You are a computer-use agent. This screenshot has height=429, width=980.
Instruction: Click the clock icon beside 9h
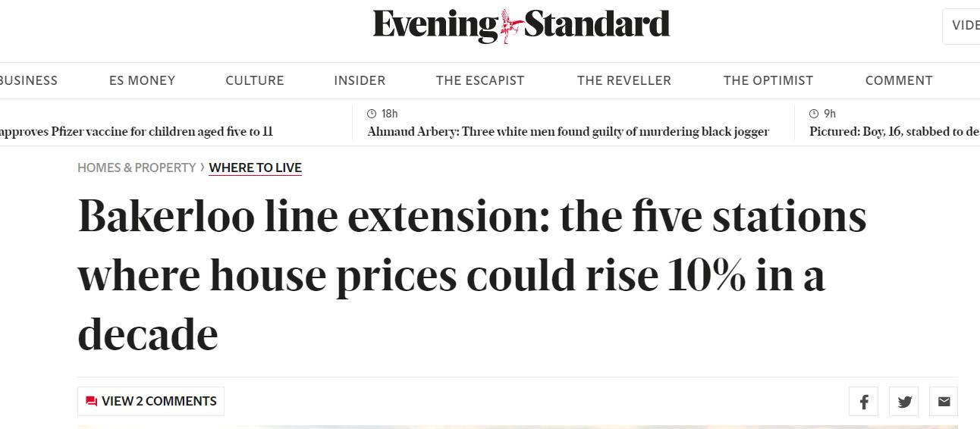(814, 114)
